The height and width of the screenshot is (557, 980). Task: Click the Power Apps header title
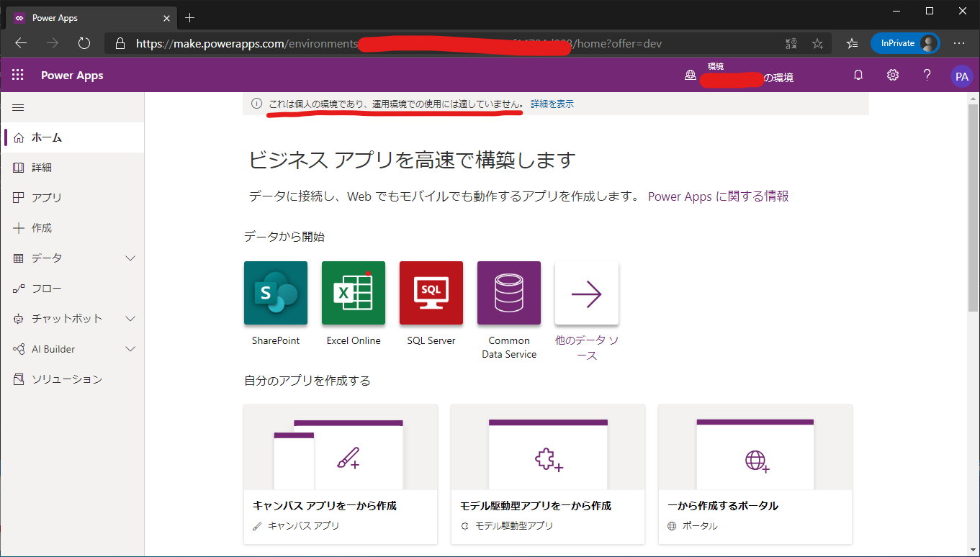pyautogui.click(x=72, y=76)
